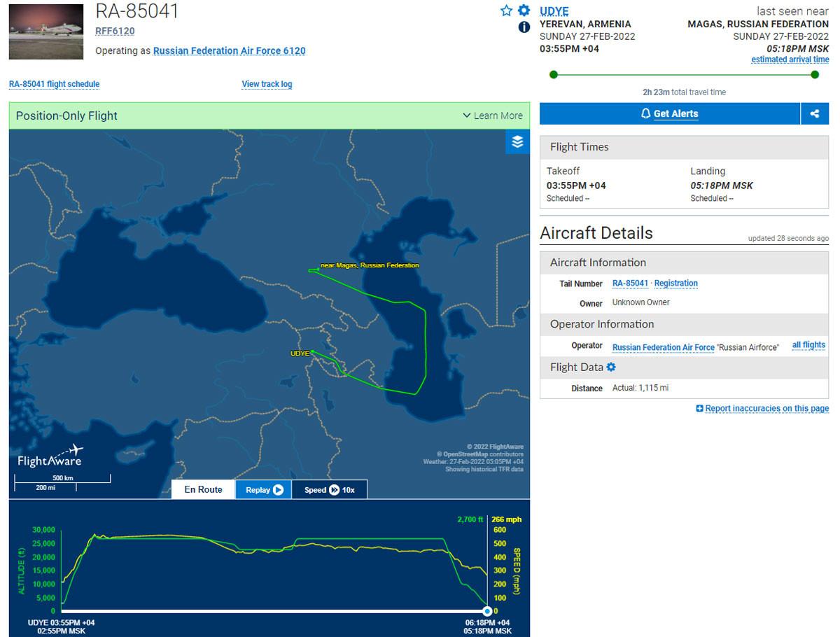840x637 pixels.
Task: Click estimated arrival time link
Action: [x=790, y=59]
